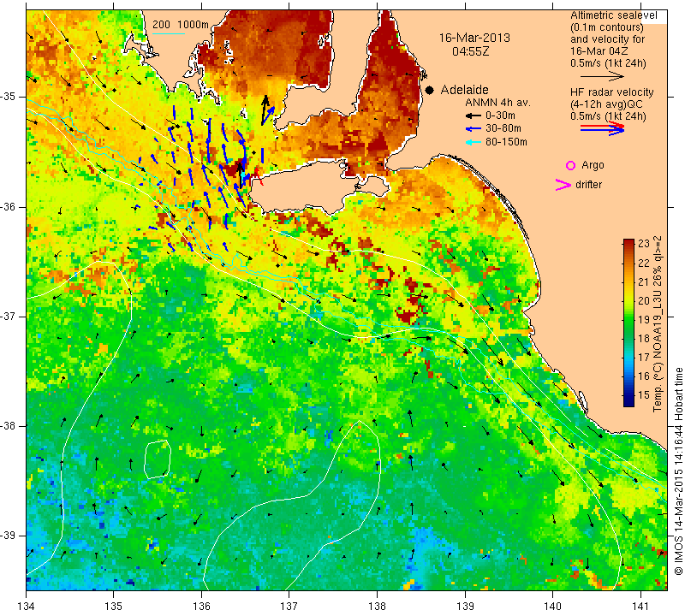The height and width of the screenshot is (616, 685).
Task: Click the latitude axis label -36
Action: tap(9, 206)
